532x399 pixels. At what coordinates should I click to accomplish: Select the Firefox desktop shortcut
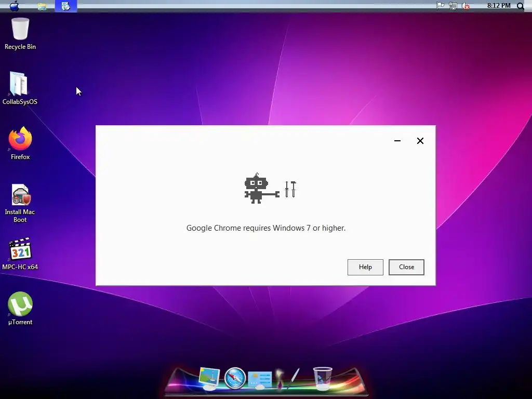point(20,143)
